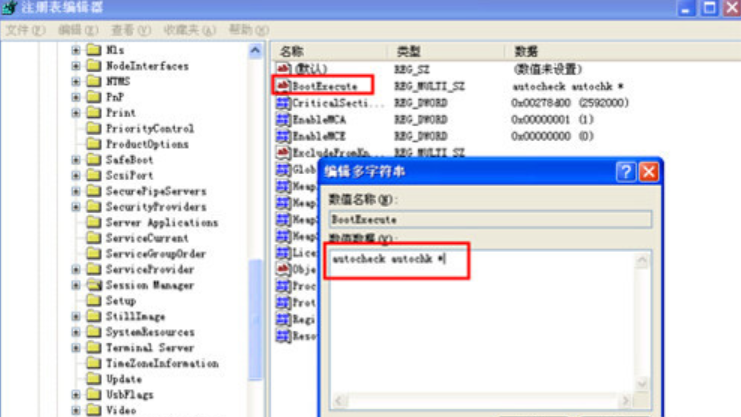
Task: Open the 文件(F) menu
Action: click(x=26, y=30)
